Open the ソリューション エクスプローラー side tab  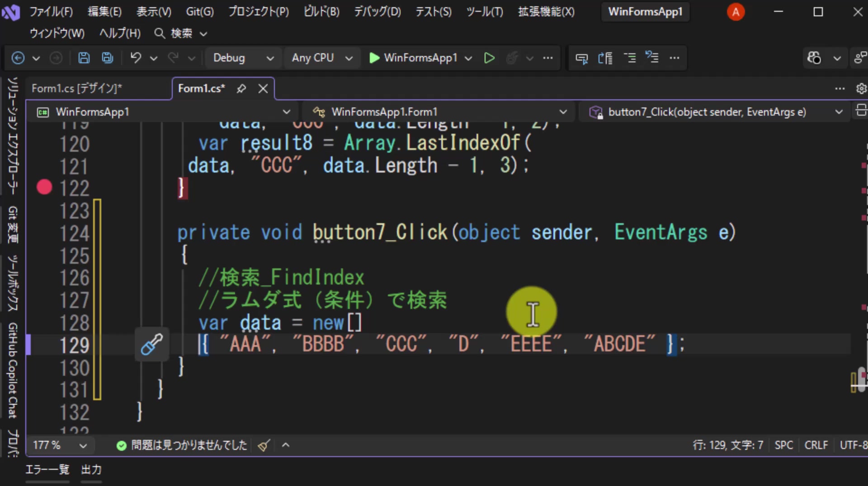point(13,136)
